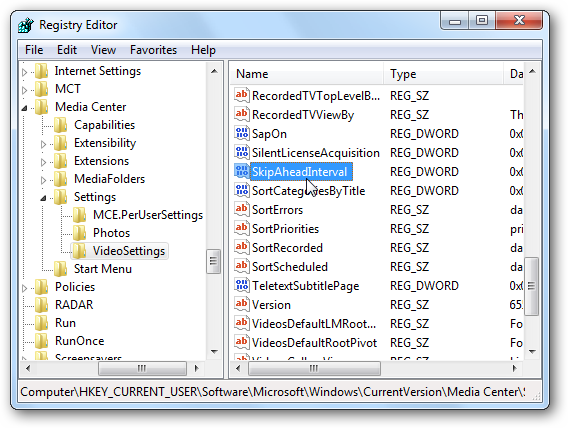Click the string icon beside VideosDefaultLMRoot

[241, 323]
